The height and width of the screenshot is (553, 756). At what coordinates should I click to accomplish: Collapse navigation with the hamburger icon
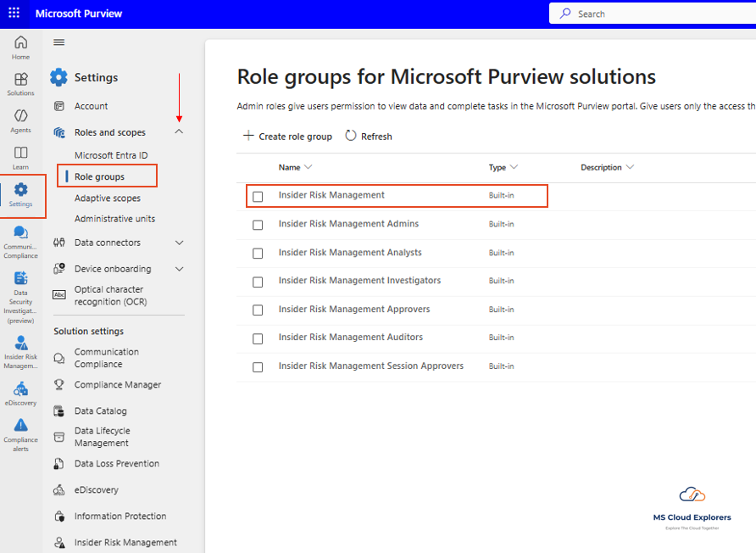[x=58, y=42]
